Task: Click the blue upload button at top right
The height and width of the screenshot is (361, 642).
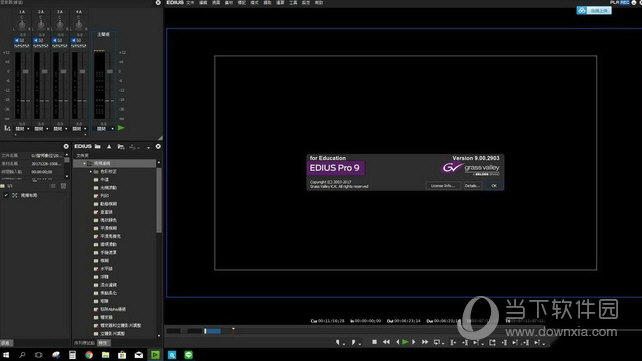Action: (x=594, y=11)
